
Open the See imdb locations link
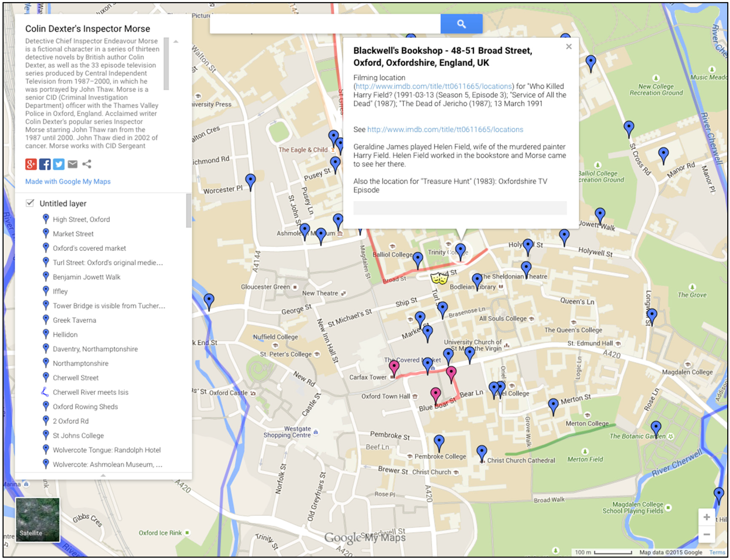[x=445, y=129]
